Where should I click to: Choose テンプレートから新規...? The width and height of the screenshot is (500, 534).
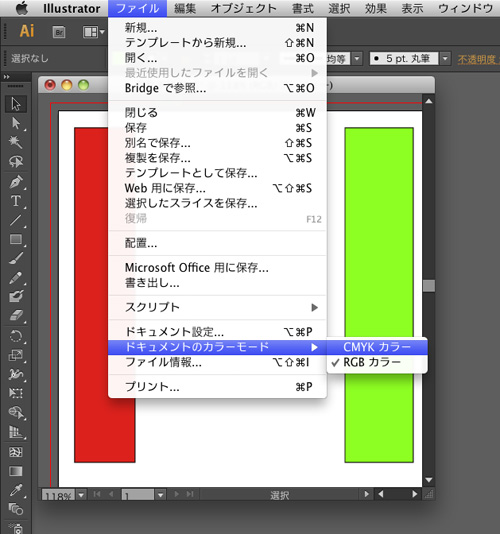[217, 43]
